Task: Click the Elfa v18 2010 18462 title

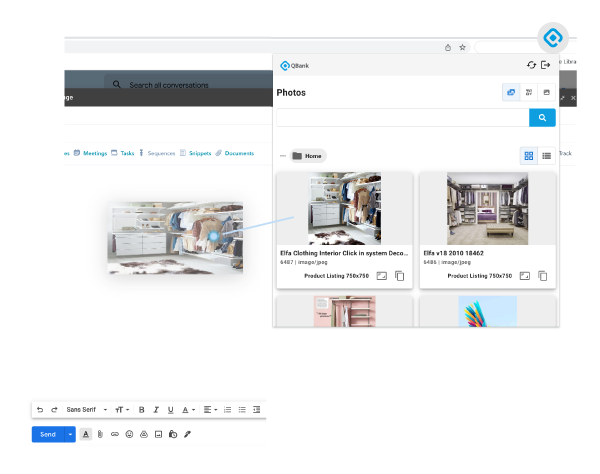Action: tap(453, 253)
